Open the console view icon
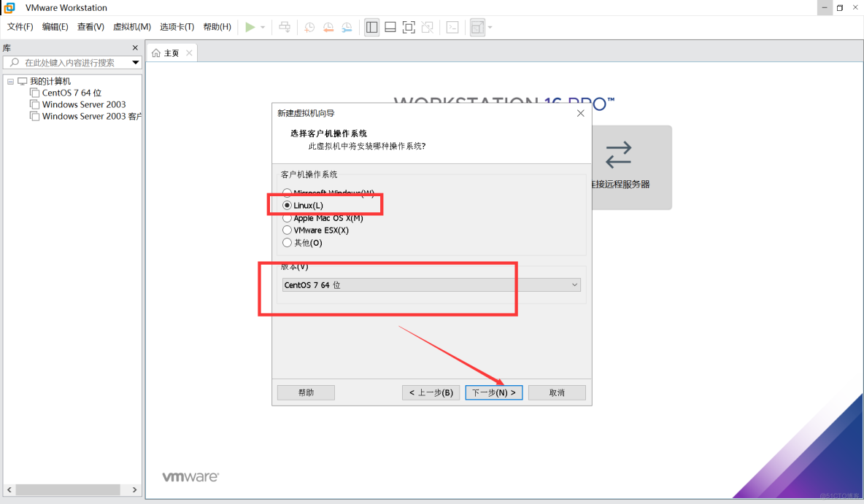The width and height of the screenshot is (864, 504). coord(452,27)
